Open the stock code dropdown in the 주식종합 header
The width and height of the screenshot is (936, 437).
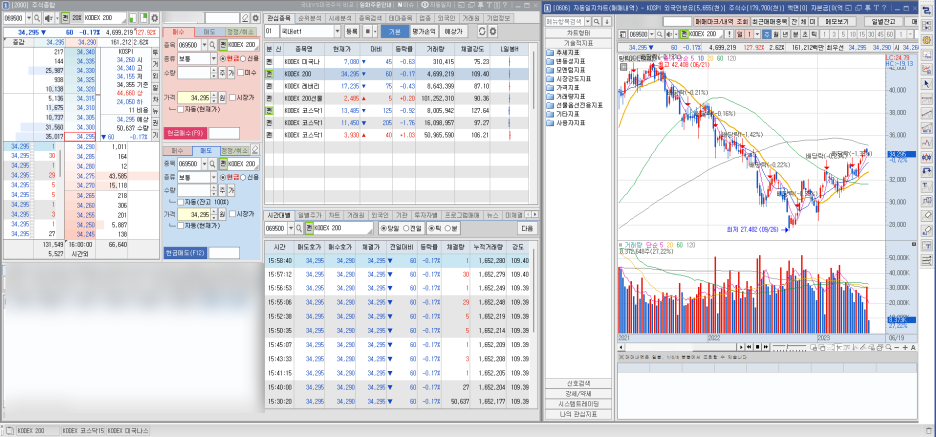pyautogui.click(x=29, y=19)
